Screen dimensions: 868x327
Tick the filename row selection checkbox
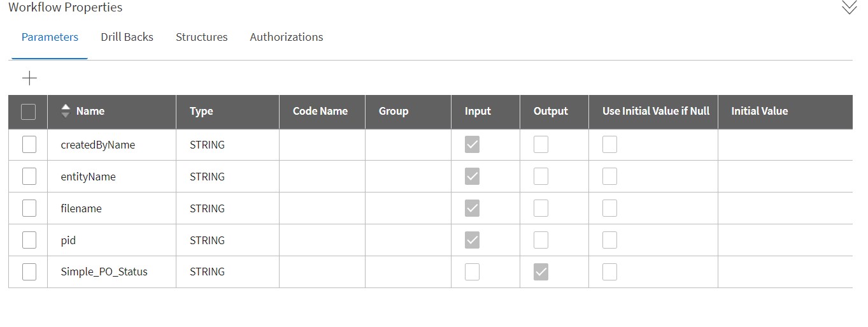coord(29,208)
